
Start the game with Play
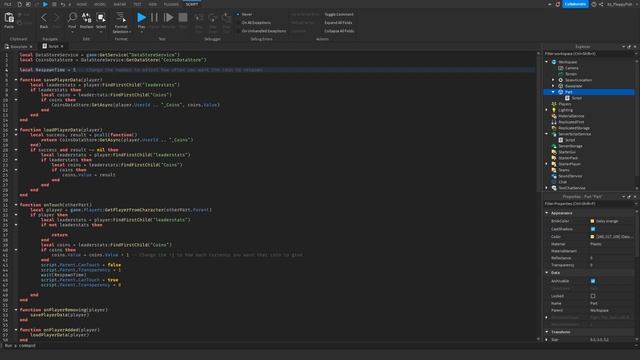141,17
